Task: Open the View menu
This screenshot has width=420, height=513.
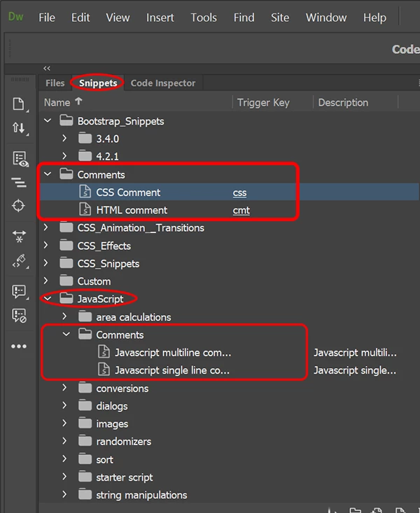Action: (x=118, y=17)
